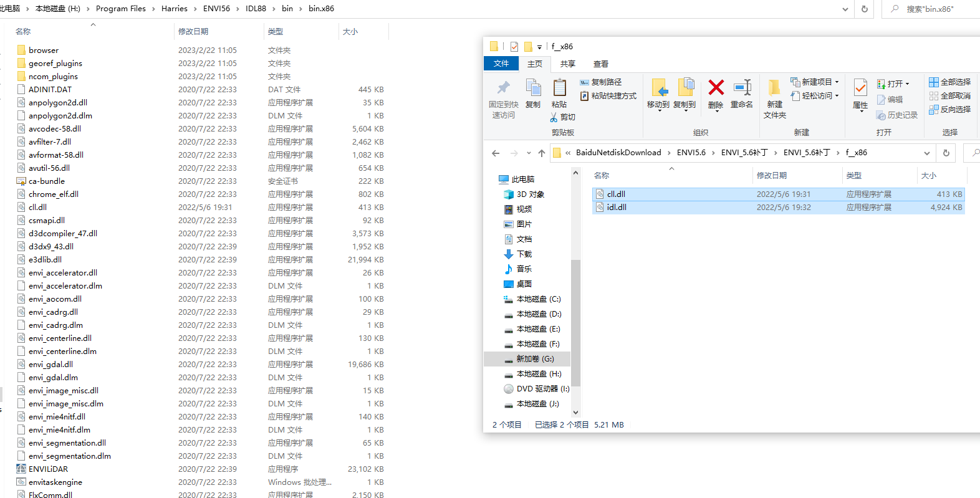Click IDL88 breadcrumb in bin.x86 window
Screen dimensions: 980x498
click(x=256, y=9)
